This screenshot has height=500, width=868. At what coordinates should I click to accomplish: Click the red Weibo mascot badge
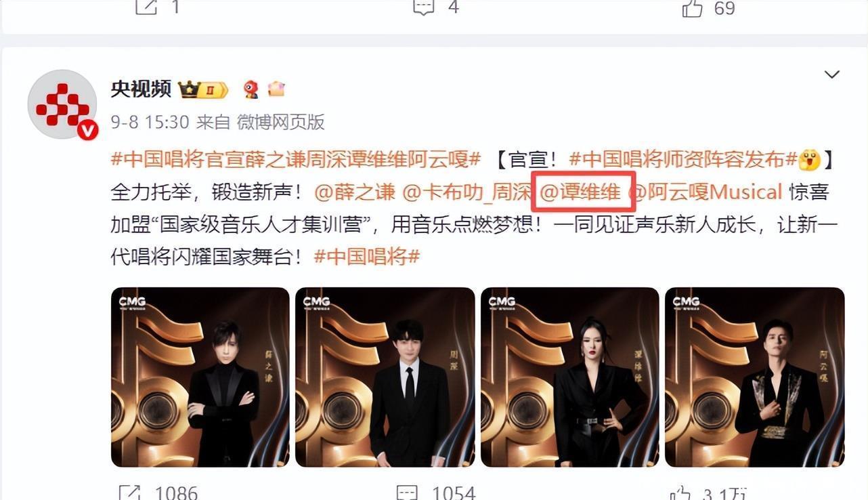coord(251,89)
